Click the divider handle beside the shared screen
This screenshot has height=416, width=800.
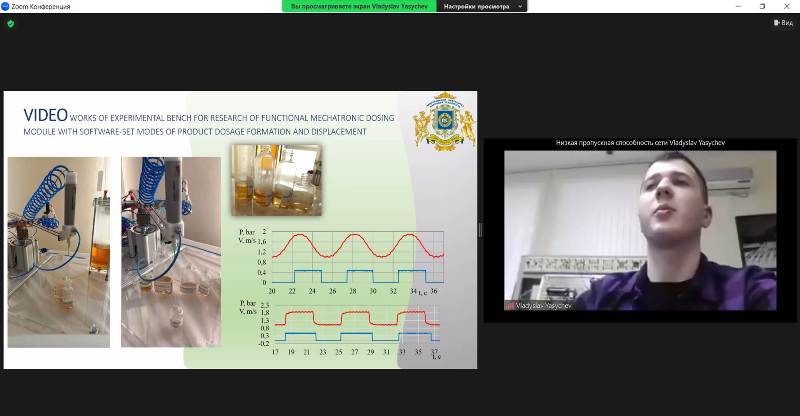480,230
